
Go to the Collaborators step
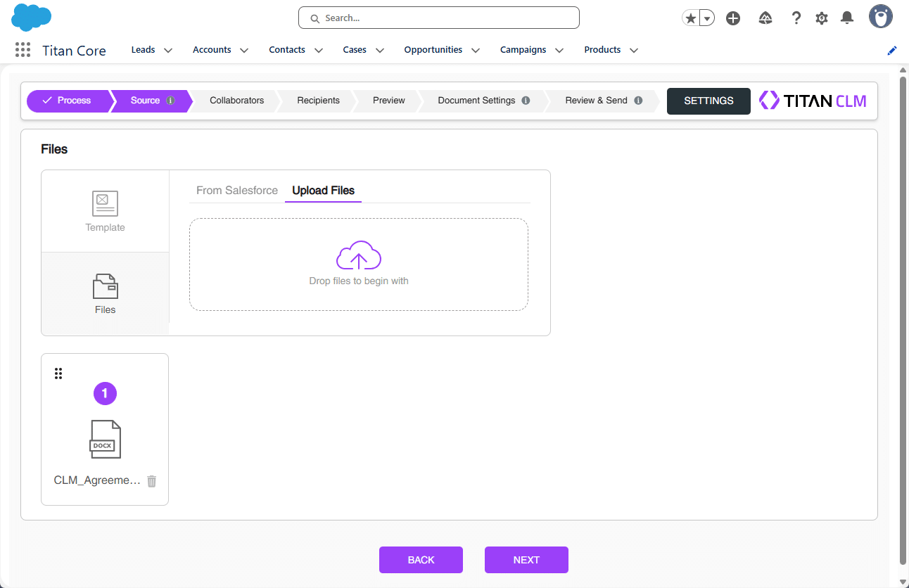tap(236, 100)
